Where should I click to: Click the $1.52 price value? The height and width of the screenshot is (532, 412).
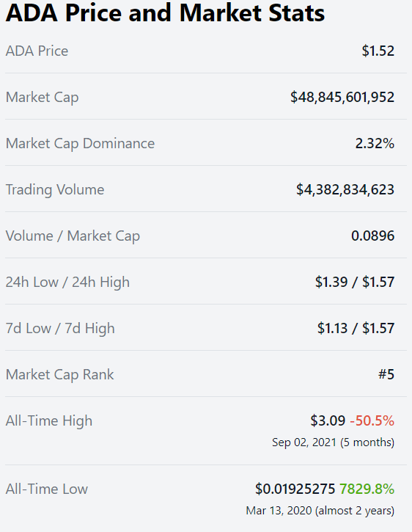[378, 51]
